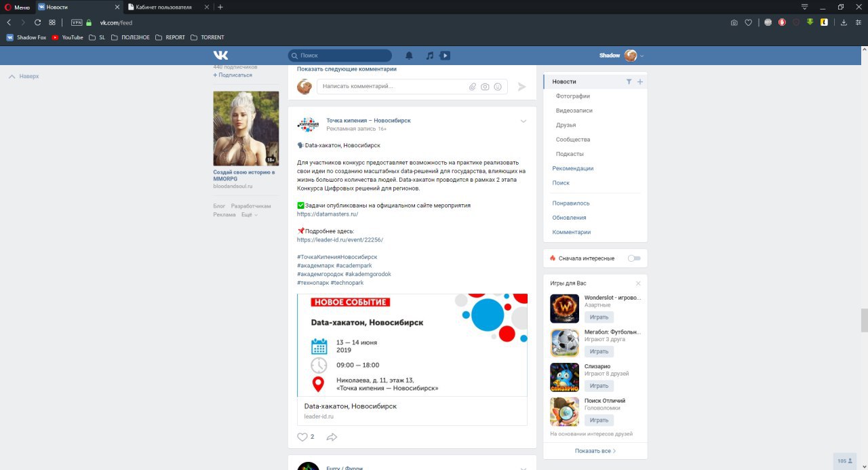Send the comment with the arrow icon
The image size is (868, 470).
pos(521,87)
